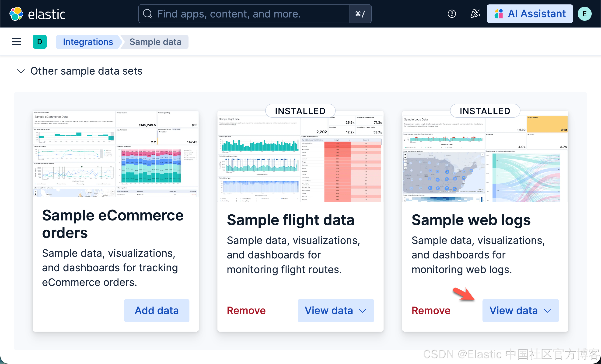Screen dimensions: 601x364
Task: Open View data dropdown for flight data
Action: click(x=336, y=310)
